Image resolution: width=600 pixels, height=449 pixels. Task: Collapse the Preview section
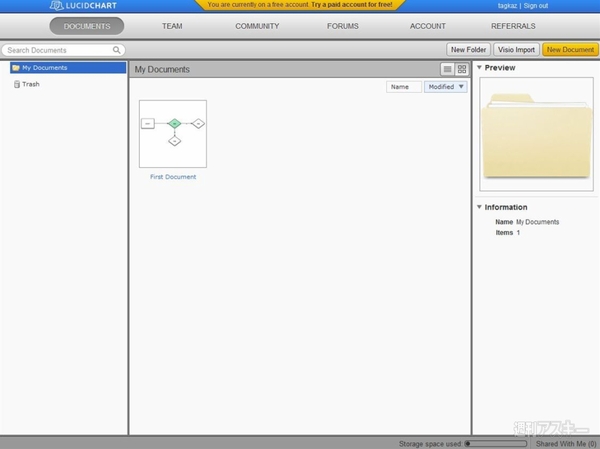coord(479,67)
